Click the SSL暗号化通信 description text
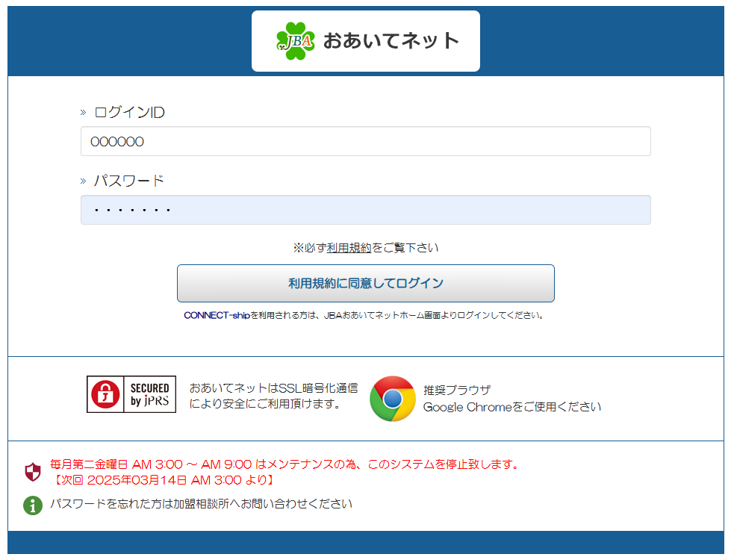Image resolution: width=734 pixels, height=560 pixels. click(273, 396)
